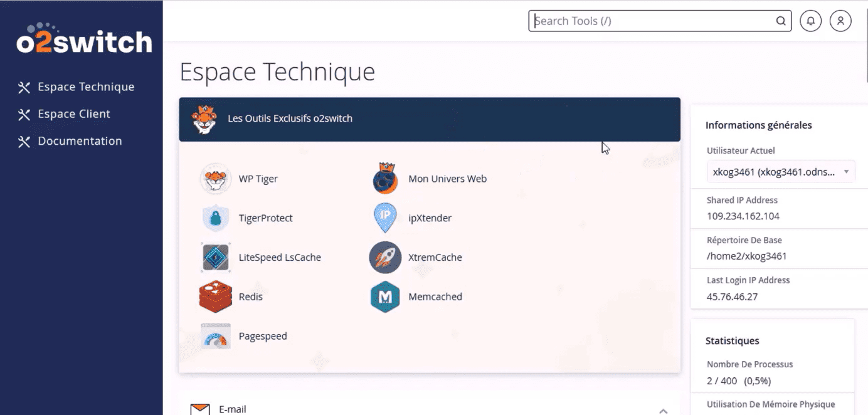Open the Utilisateur Actuel dropdown

click(781, 171)
